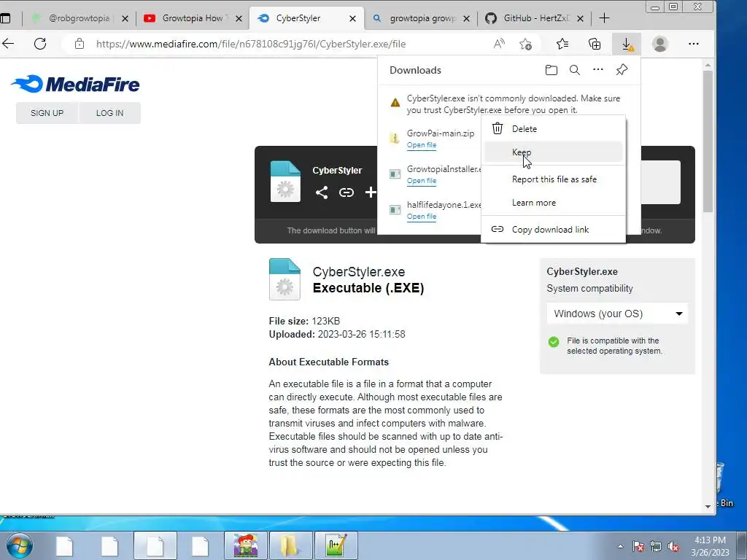Open the Growtopia taskbar icon
This screenshot has height=560, width=747.
tap(246, 545)
